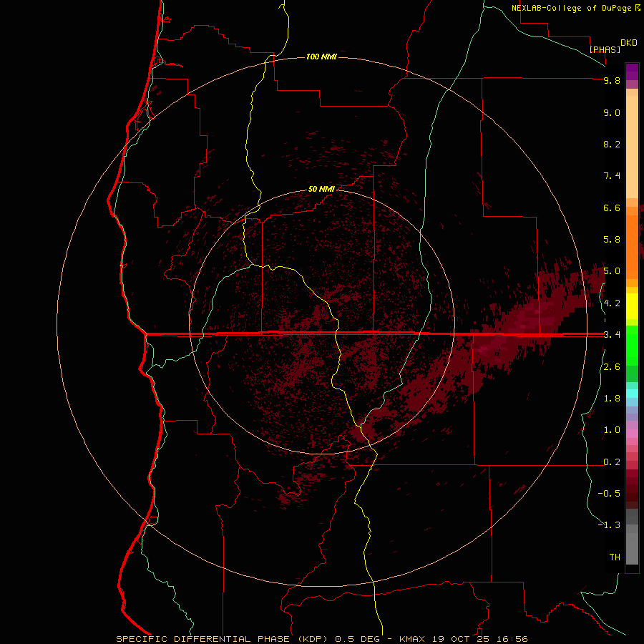Click the "TH" threshold label
The height and width of the screenshot is (644, 644).
(x=615, y=557)
